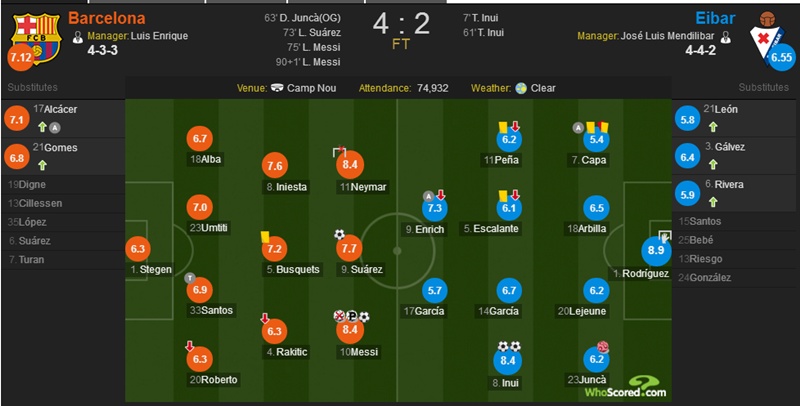
Task: Click the Barcelona club crest
Action: tap(36, 38)
